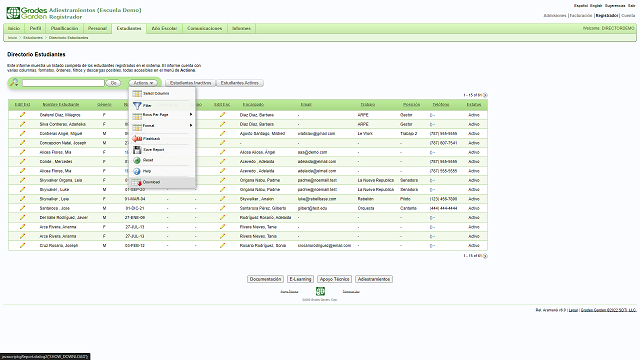
Task: Edit guardian Skywalker, Anakin via pencil icon
Action: tap(222, 199)
